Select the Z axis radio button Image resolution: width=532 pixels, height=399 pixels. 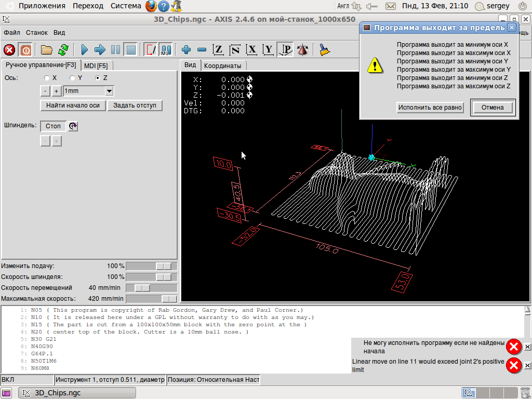click(98, 78)
